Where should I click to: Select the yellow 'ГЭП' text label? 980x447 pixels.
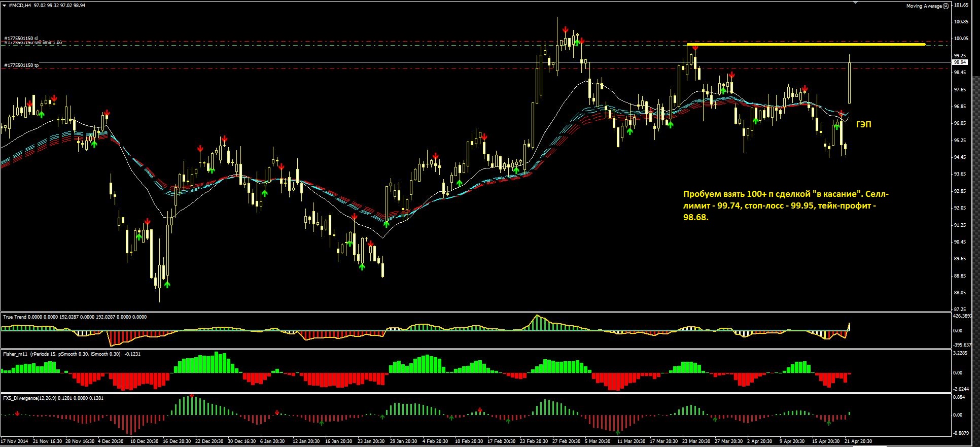(863, 124)
